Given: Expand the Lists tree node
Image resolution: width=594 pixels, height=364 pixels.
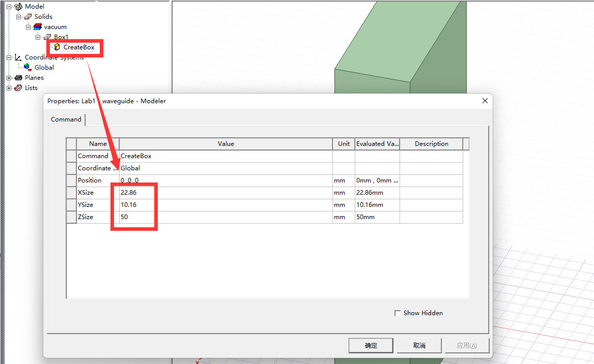Looking at the screenshot, I should coord(9,88).
